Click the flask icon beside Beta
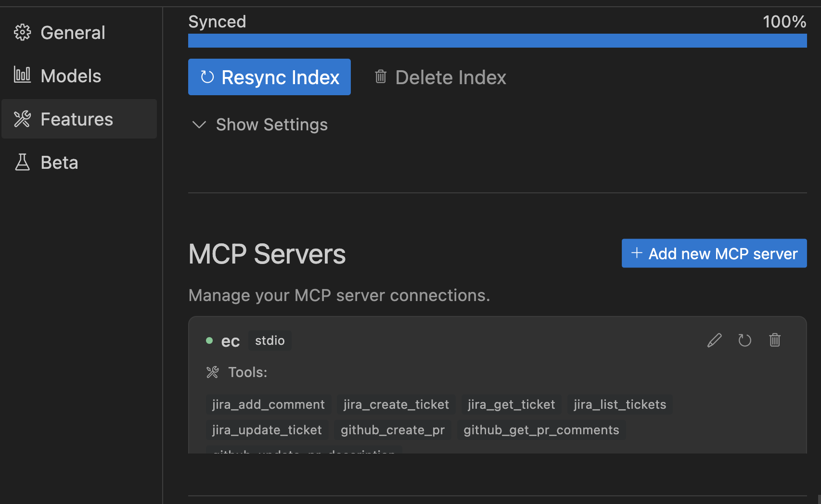 [22, 162]
